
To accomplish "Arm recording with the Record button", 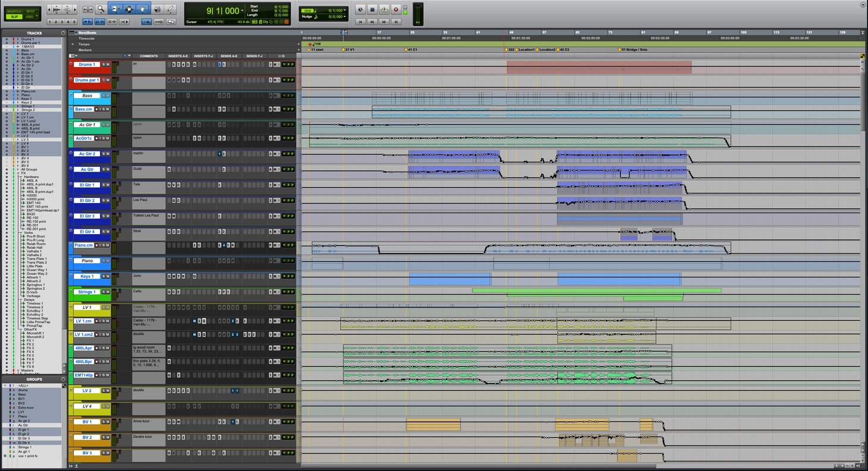I will pos(395,10).
